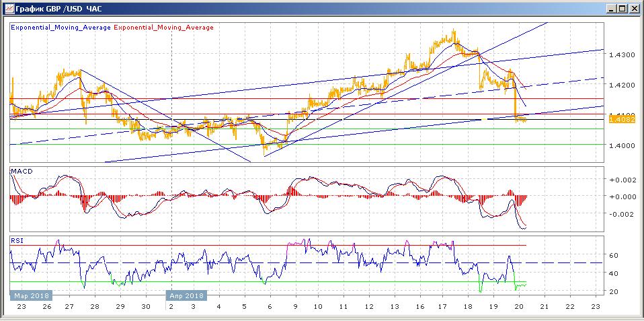Click the 1.4300 price axis label

(x=623, y=55)
